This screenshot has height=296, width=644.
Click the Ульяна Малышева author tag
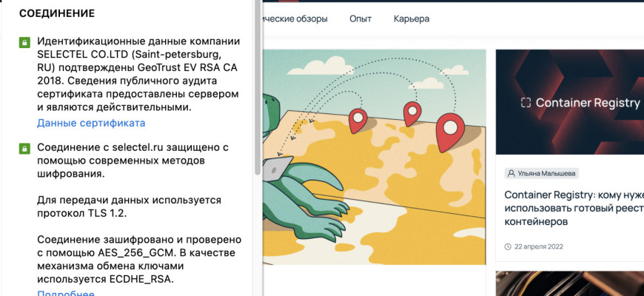pyautogui.click(x=541, y=173)
